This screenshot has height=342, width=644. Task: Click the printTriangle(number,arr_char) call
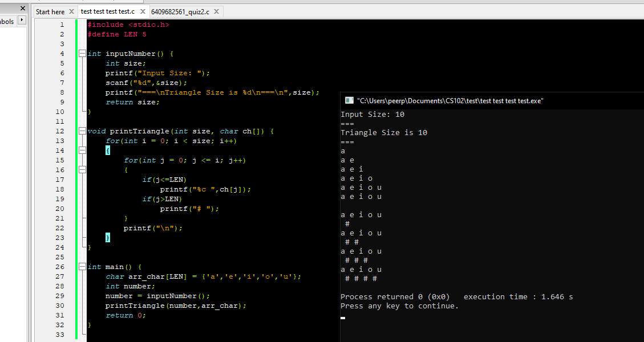(x=176, y=306)
